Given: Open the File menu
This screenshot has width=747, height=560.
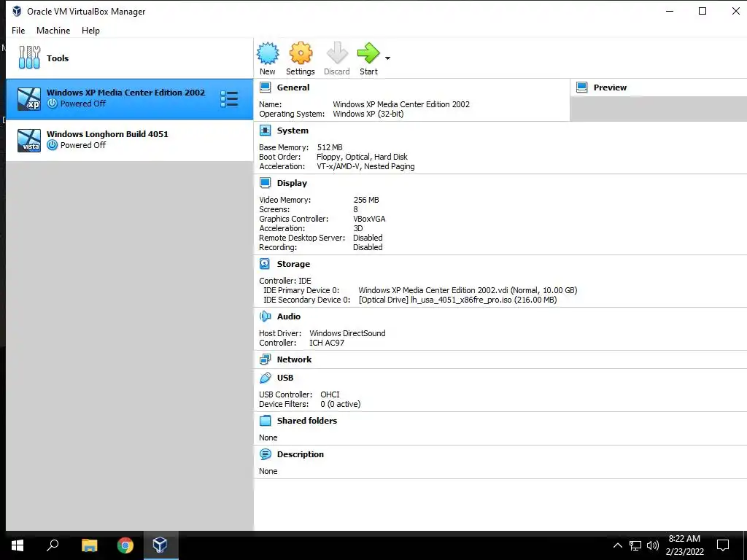Looking at the screenshot, I should [18, 31].
